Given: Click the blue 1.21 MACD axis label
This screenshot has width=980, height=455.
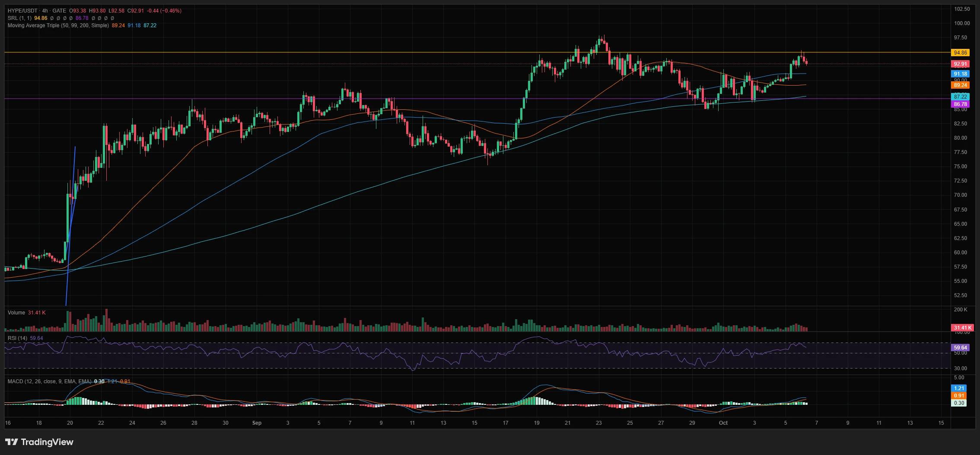Looking at the screenshot, I should [x=959, y=388].
